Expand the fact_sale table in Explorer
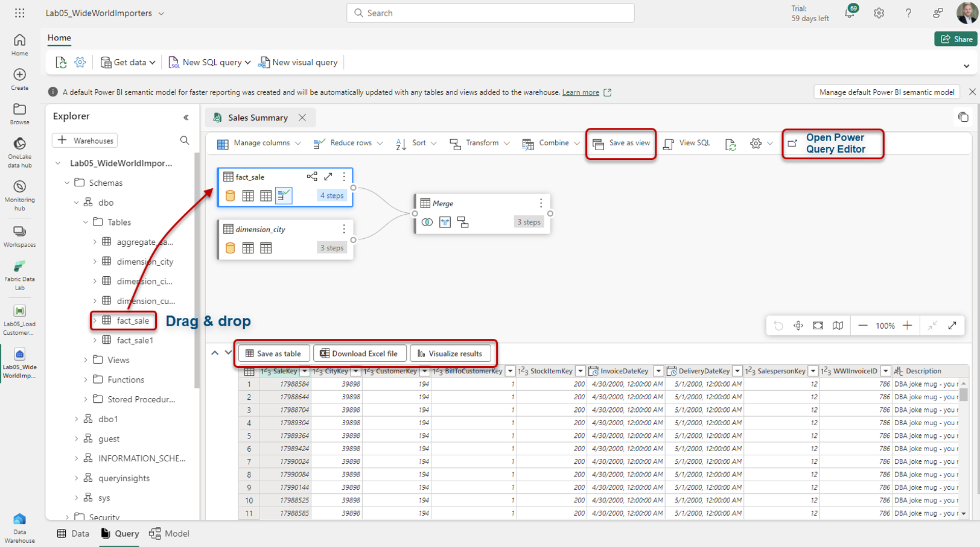The width and height of the screenshot is (980, 547). click(95, 321)
